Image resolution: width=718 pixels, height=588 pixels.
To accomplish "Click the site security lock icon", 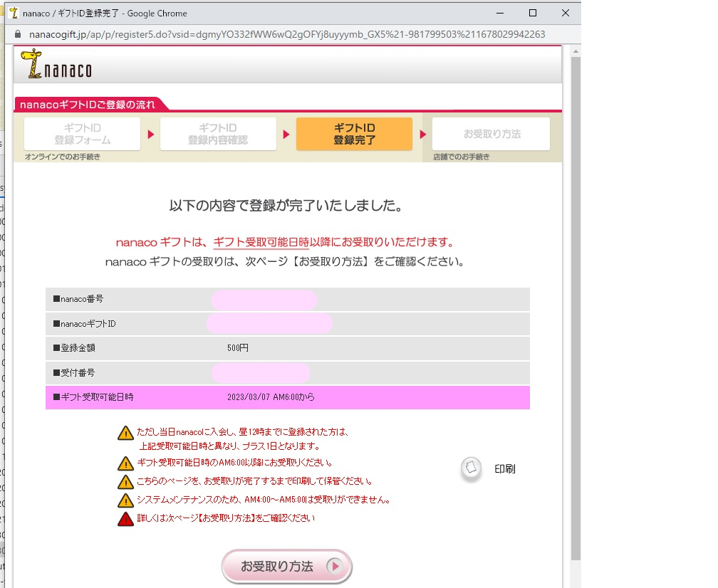I will (19, 34).
